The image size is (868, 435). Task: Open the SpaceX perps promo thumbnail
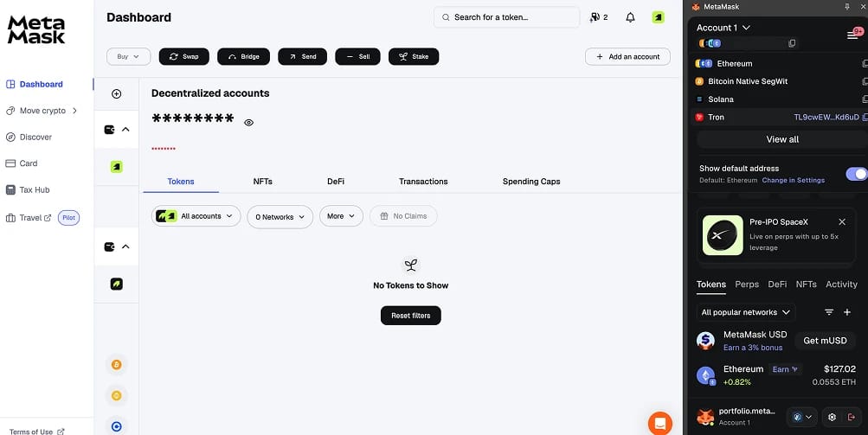723,235
